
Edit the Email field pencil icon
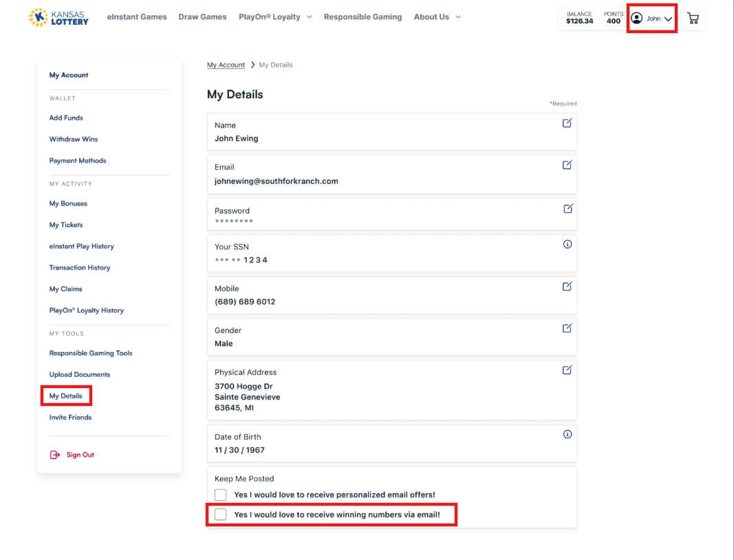tap(567, 165)
